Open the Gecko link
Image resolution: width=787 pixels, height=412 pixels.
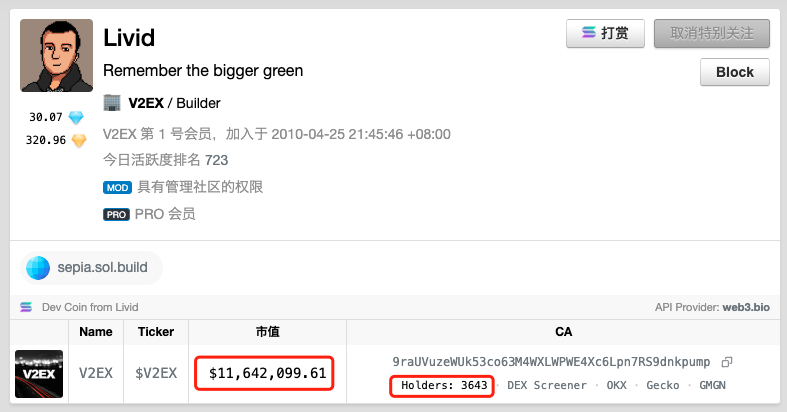coord(661,385)
